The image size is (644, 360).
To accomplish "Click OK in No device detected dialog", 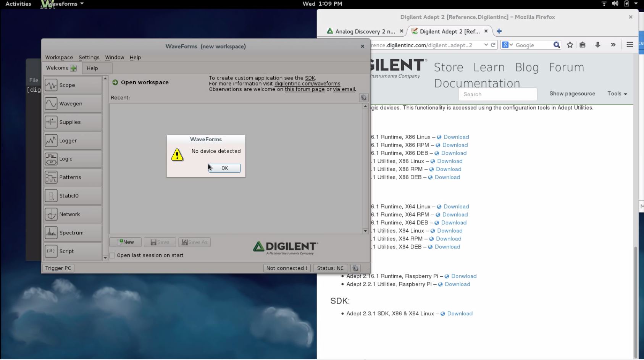I will click(224, 168).
